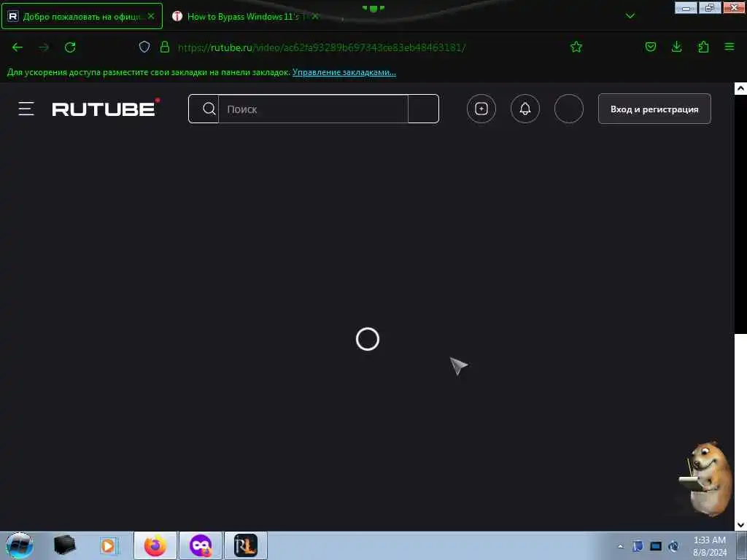Open the extensions puzzle icon
Screen dimensions: 747x560
coord(703,47)
